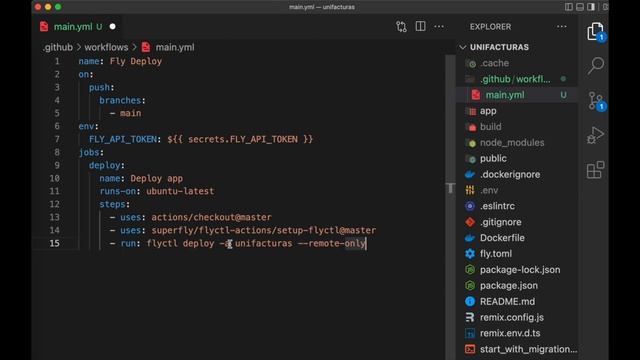Click main.yml in the breadcrumb
Image resolution: width=640 pixels, height=360 pixels.
tap(175, 47)
